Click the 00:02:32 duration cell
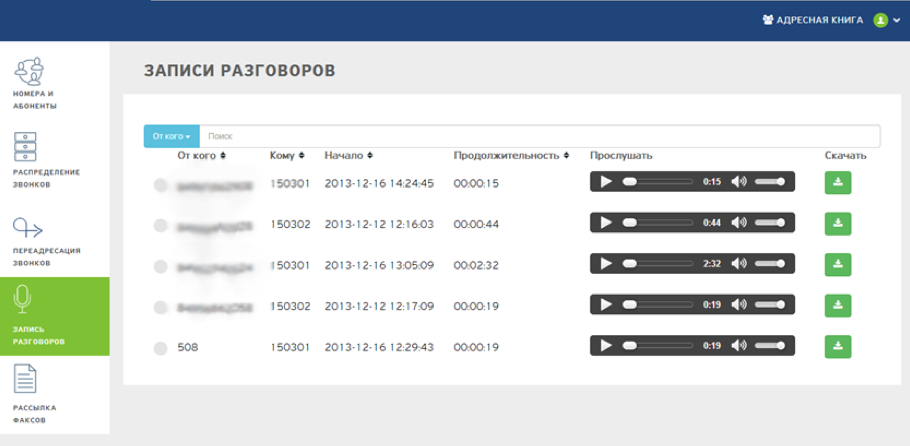The height and width of the screenshot is (446, 910). tap(476, 265)
